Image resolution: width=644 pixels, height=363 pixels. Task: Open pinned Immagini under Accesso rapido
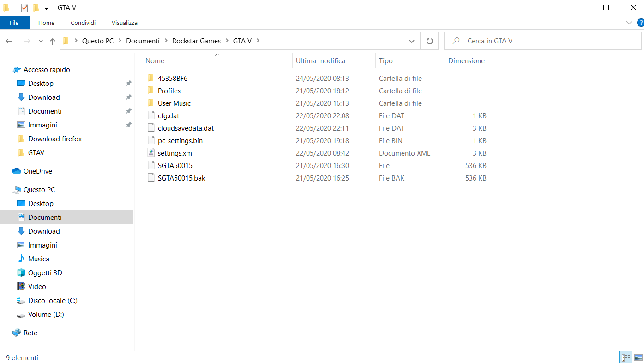click(x=42, y=125)
